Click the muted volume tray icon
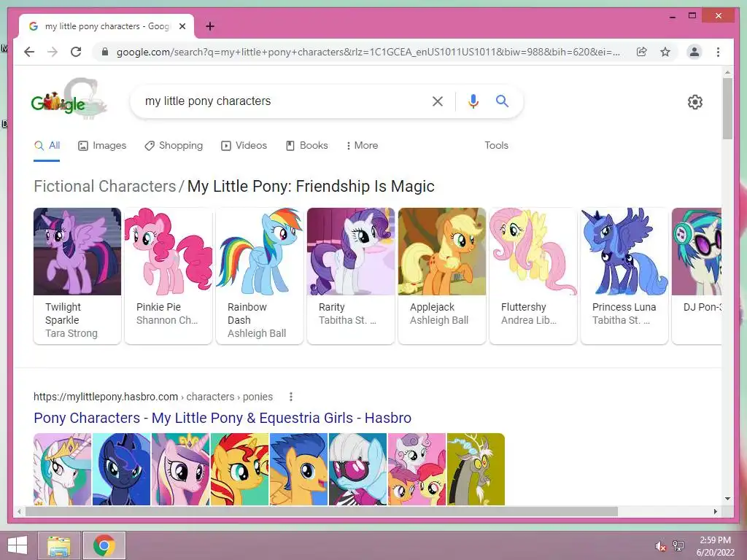 (x=660, y=546)
